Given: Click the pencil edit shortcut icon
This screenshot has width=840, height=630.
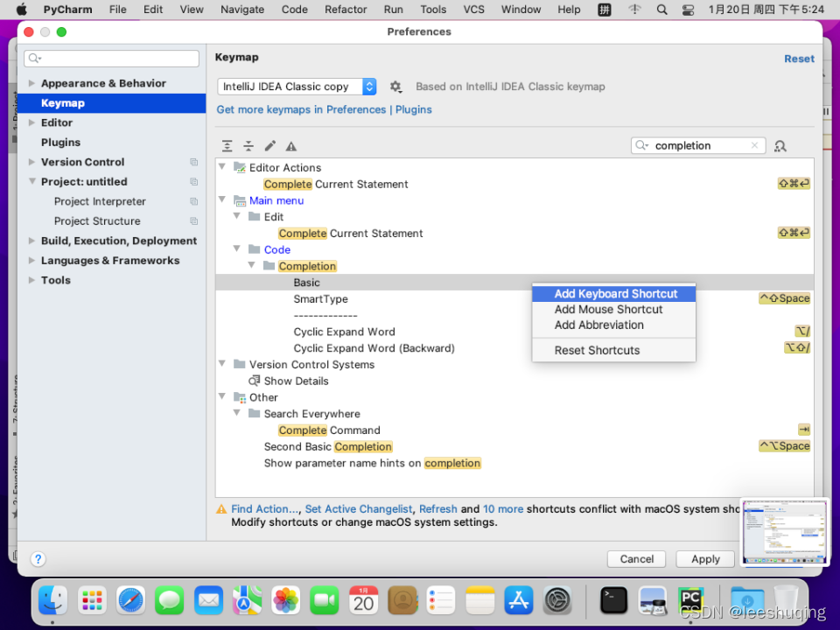Looking at the screenshot, I should tap(270, 146).
